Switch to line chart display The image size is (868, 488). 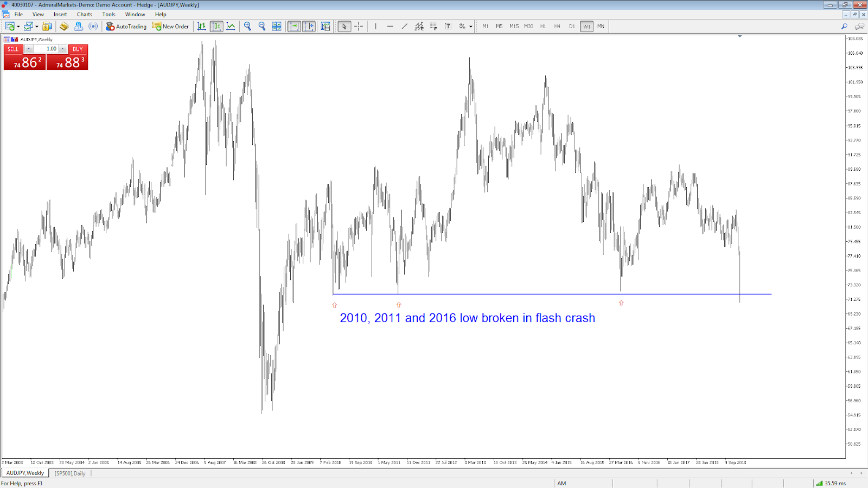(231, 26)
